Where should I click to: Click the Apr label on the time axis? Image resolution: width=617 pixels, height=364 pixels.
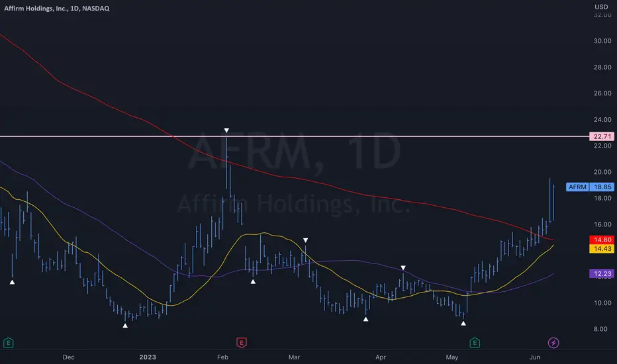381,357
